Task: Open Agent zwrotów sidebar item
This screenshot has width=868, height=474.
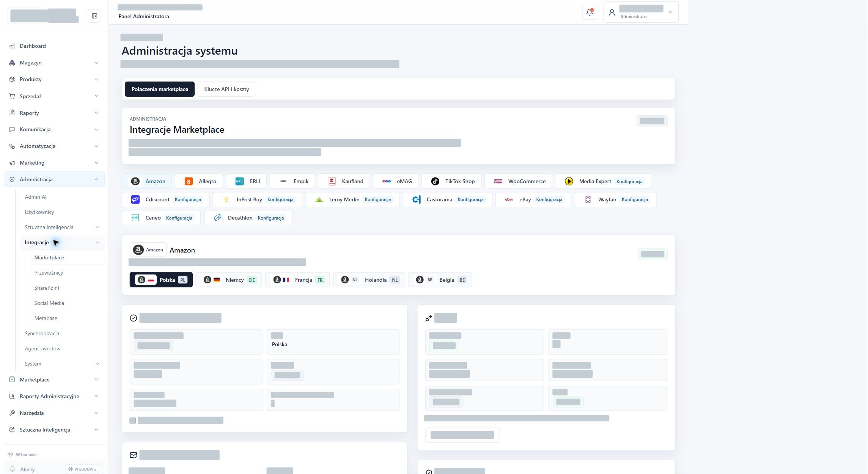Action: [x=42, y=348]
